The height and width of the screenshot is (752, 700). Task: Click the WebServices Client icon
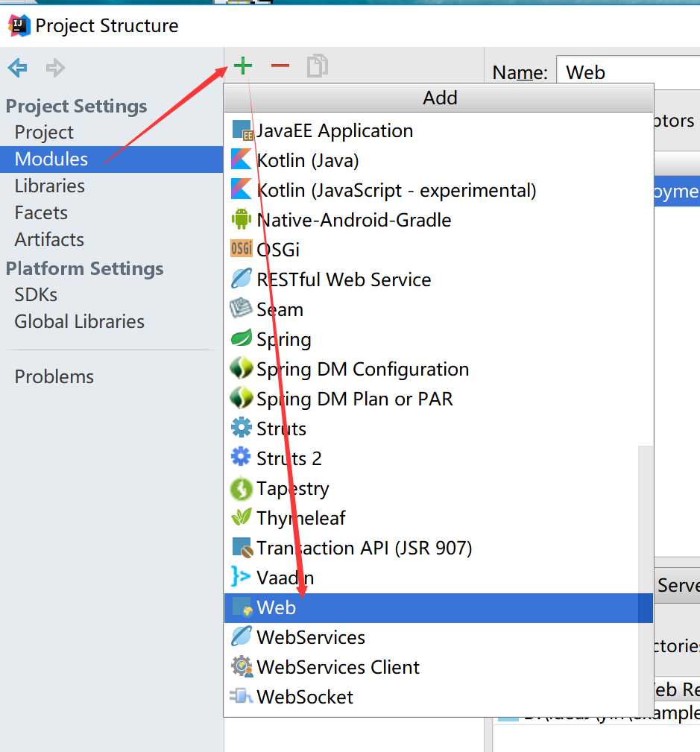tap(242, 666)
